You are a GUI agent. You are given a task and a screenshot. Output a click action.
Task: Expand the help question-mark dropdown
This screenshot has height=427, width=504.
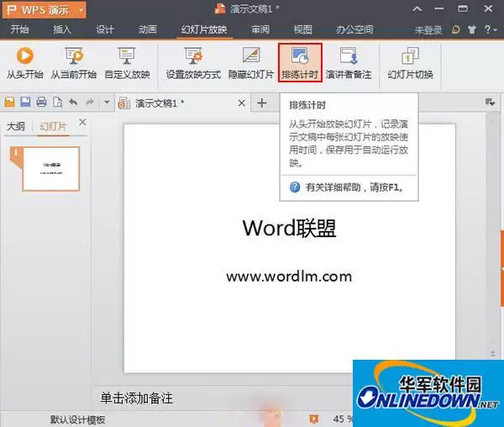pyautogui.click(x=491, y=29)
